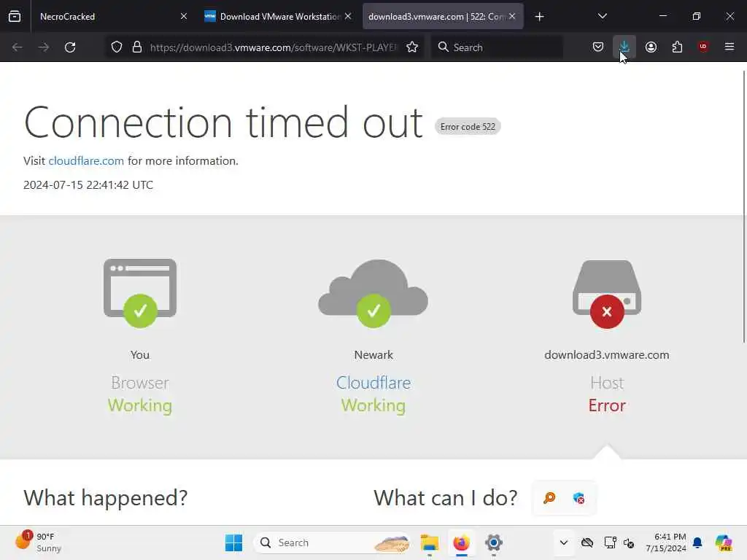Switch to Download VMware Workstation tab
Screen dimensions: 747x560
(278, 16)
